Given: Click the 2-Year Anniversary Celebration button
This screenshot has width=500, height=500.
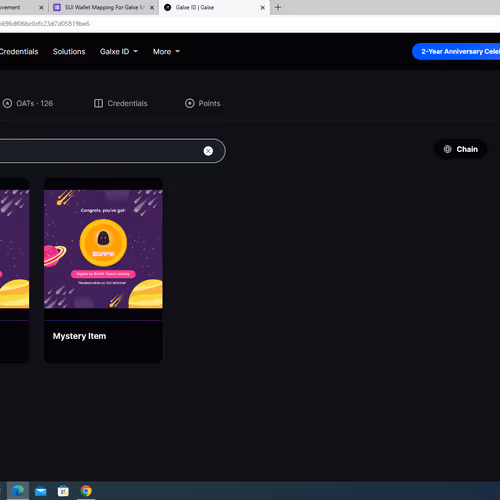Looking at the screenshot, I should 456,52.
